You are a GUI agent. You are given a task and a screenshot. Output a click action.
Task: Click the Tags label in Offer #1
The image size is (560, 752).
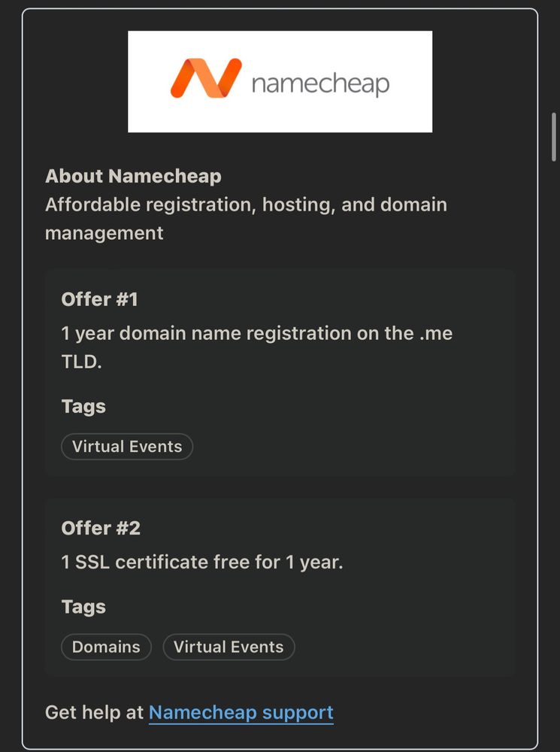click(x=83, y=407)
